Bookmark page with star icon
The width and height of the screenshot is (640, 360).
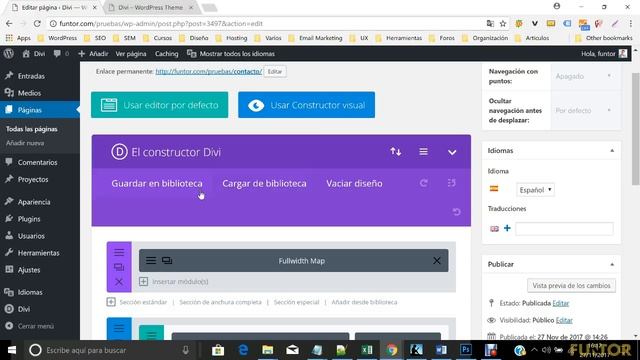point(503,24)
